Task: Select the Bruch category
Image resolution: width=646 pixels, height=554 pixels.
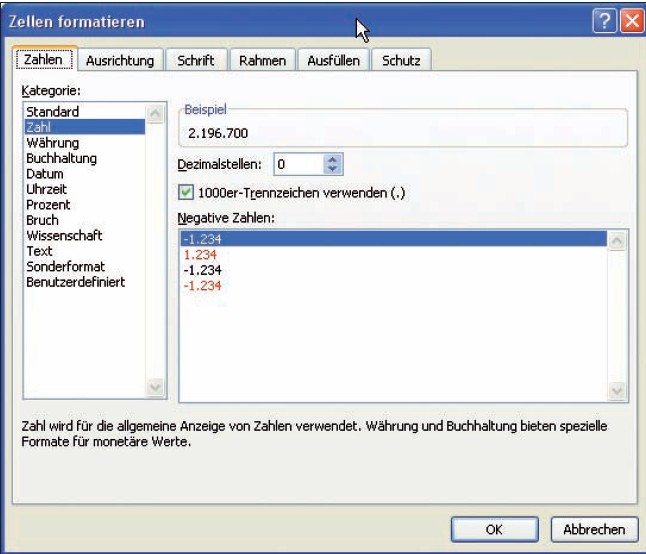Action: pyautogui.click(x=84, y=220)
